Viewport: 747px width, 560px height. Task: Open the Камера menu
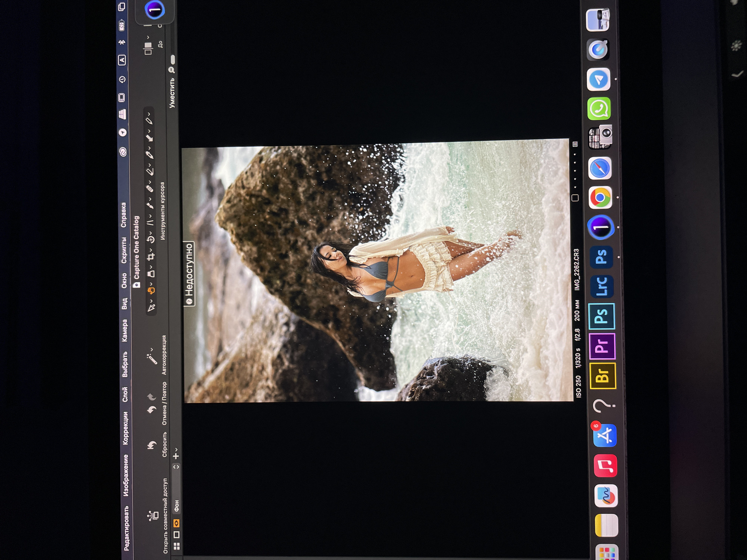click(x=124, y=330)
